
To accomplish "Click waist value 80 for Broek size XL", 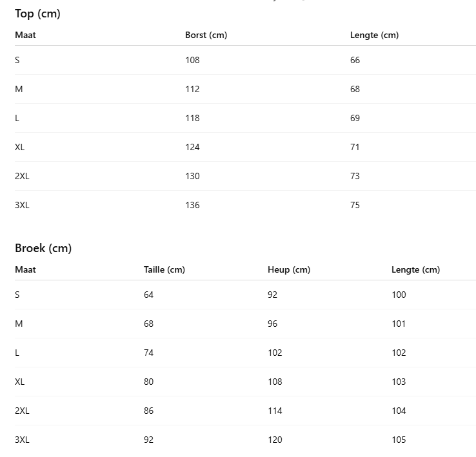I will 148,382.
